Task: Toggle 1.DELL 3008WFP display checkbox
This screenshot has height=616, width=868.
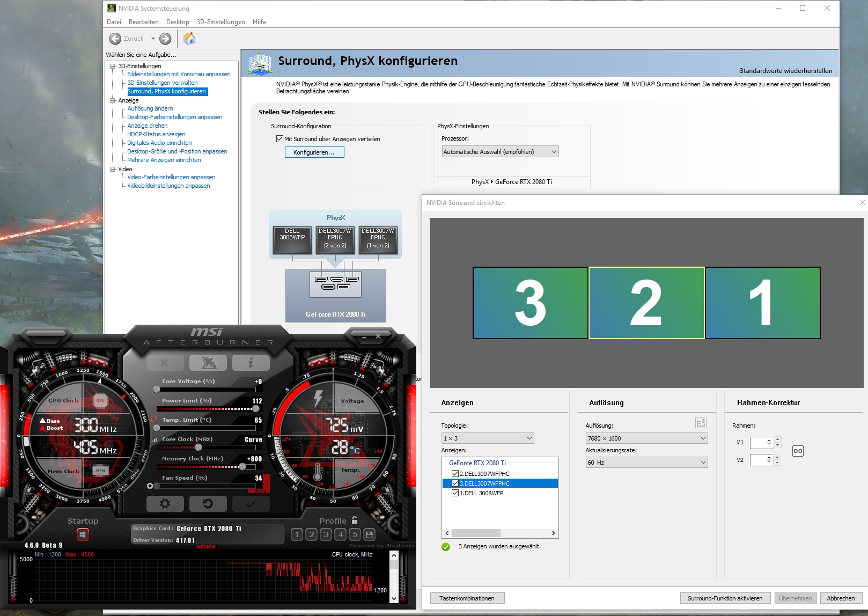Action: pyautogui.click(x=455, y=493)
